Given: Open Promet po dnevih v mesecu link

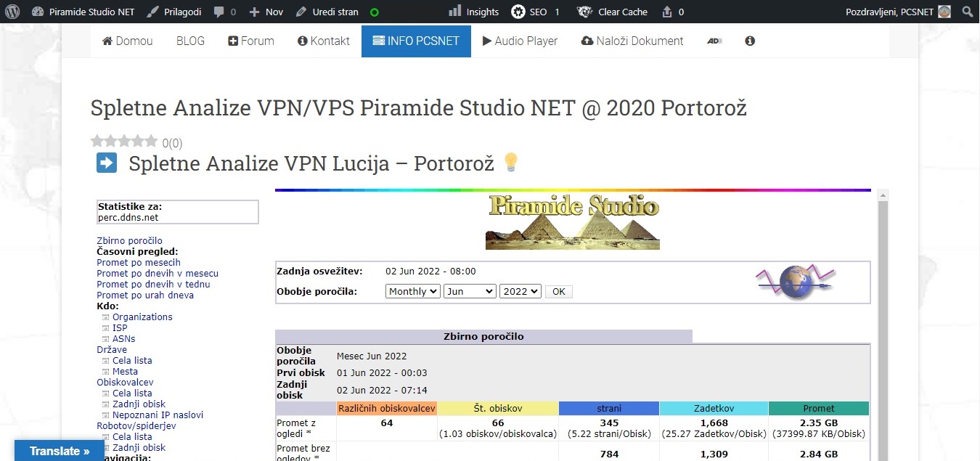Looking at the screenshot, I should (158, 273).
